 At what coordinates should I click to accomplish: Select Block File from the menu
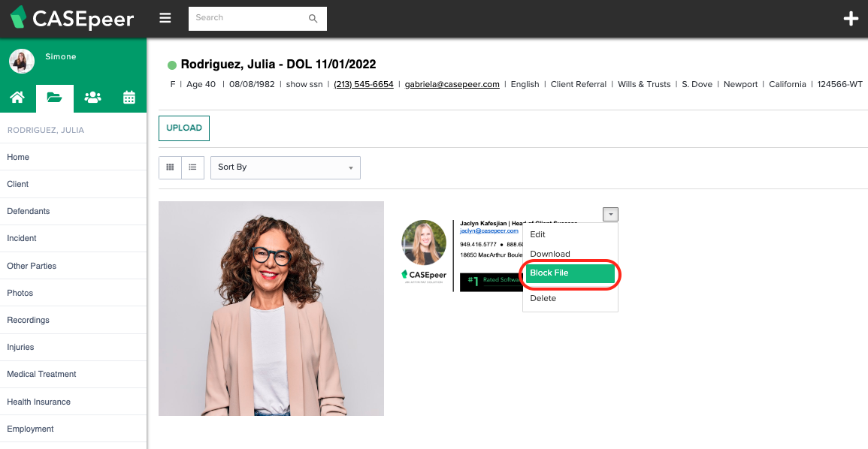pyautogui.click(x=569, y=273)
